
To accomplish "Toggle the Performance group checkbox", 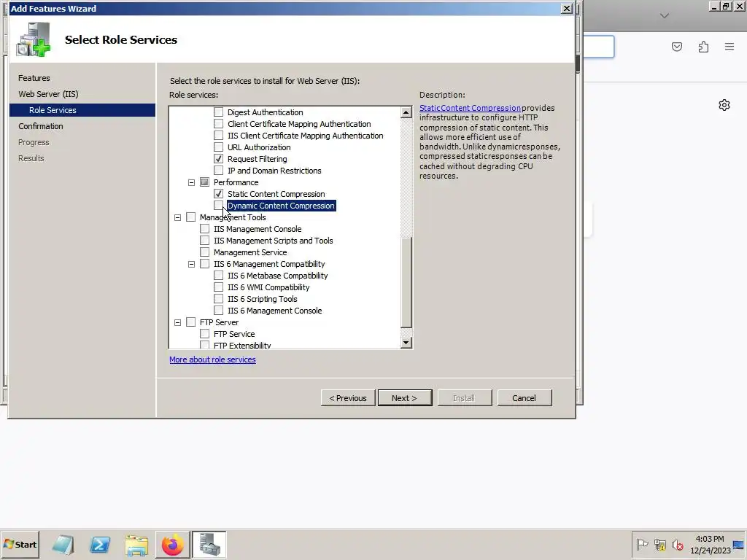I will (204, 182).
